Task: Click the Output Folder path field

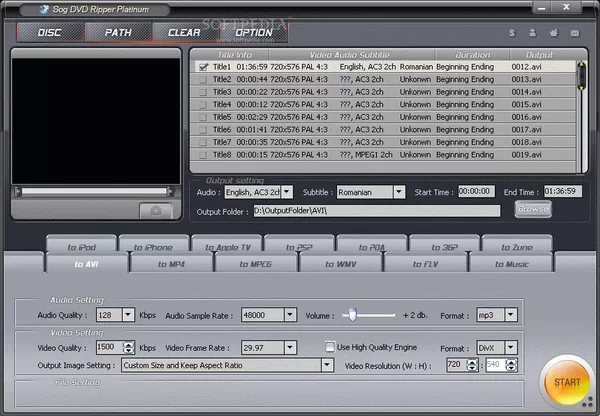Action: coord(377,211)
